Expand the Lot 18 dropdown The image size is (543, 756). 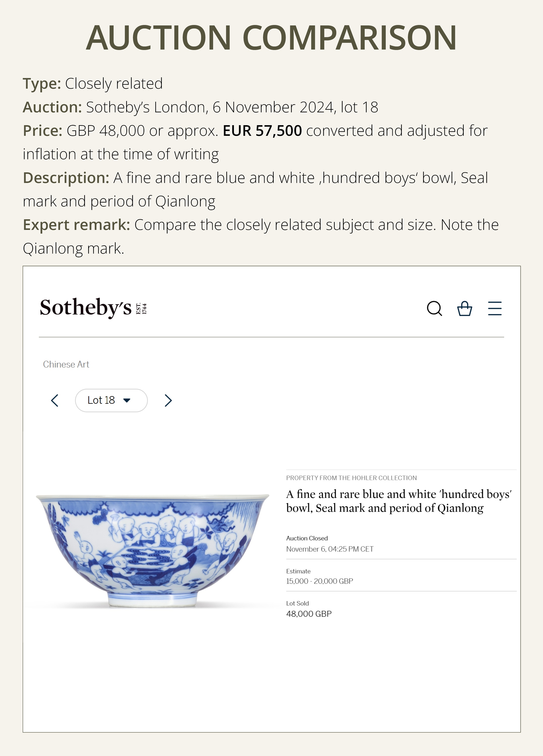[x=111, y=400]
